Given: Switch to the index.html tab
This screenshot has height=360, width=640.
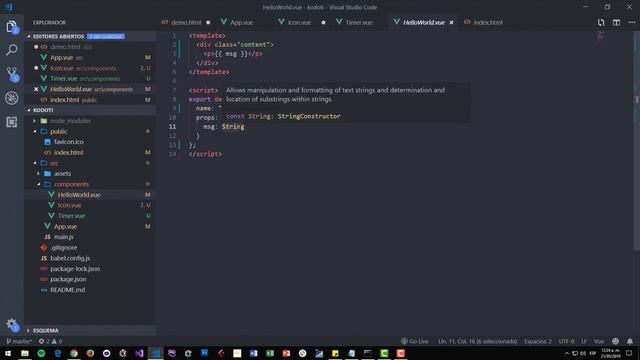Looking at the screenshot, I should click(488, 22).
